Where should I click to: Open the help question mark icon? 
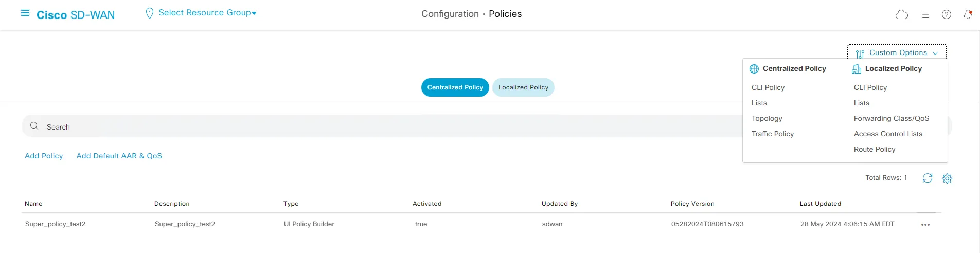pos(947,14)
